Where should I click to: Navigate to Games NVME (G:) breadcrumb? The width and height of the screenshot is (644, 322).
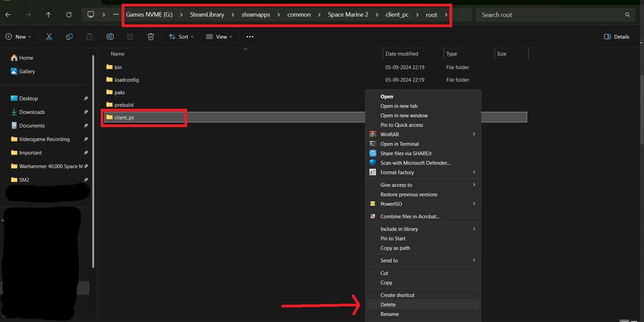point(149,15)
